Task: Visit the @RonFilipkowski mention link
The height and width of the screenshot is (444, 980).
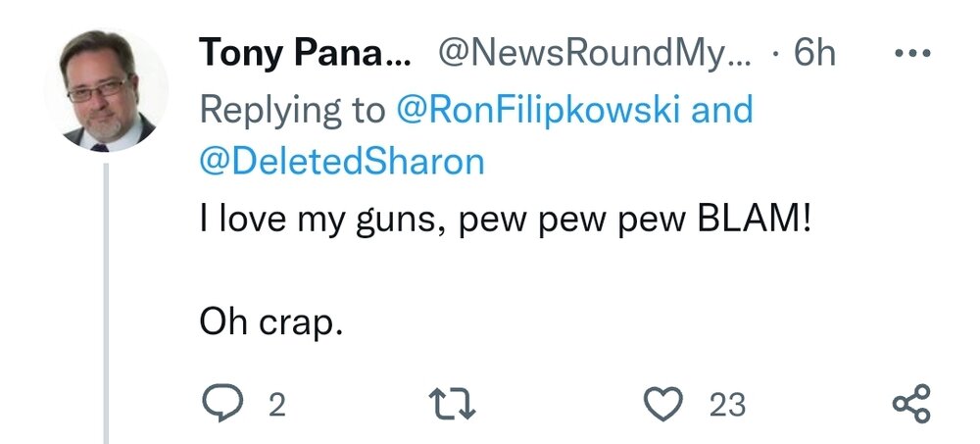Action: click(x=539, y=109)
